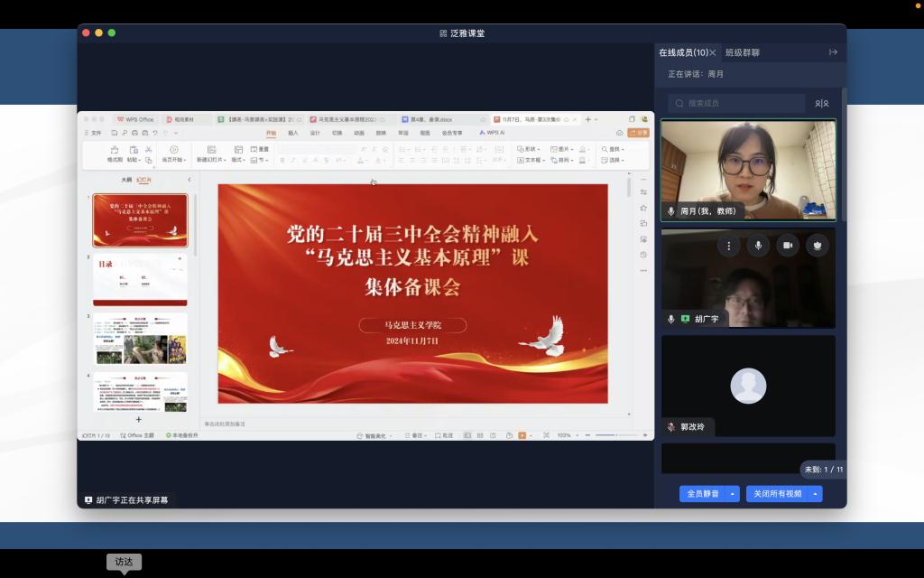Click the scissors cut icon in the ribbon
The image size is (924, 578).
pos(149,150)
